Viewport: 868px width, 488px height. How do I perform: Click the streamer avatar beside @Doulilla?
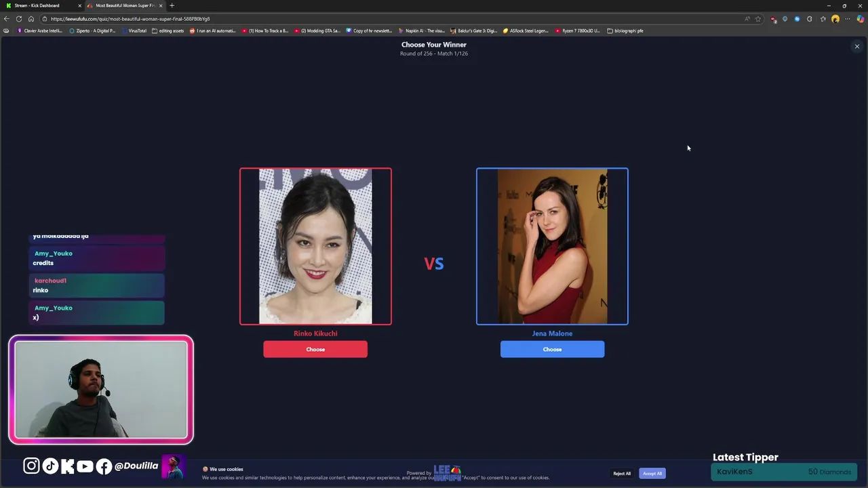[174, 467]
